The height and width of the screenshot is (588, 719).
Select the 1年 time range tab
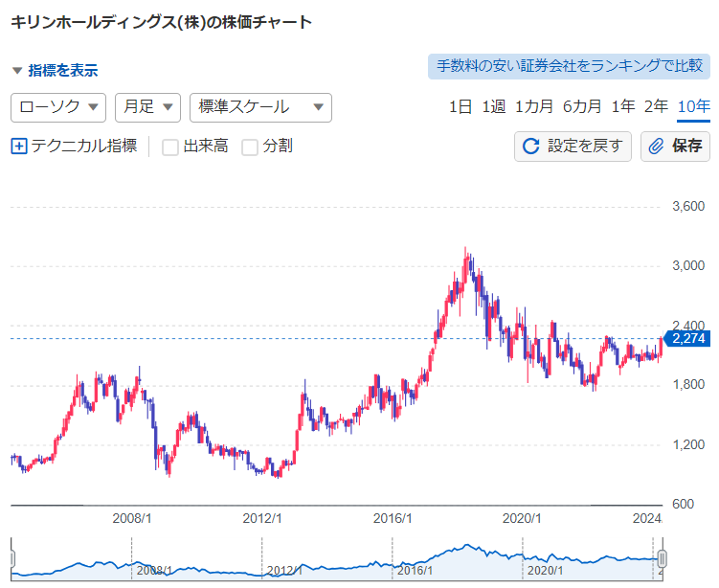[622, 107]
